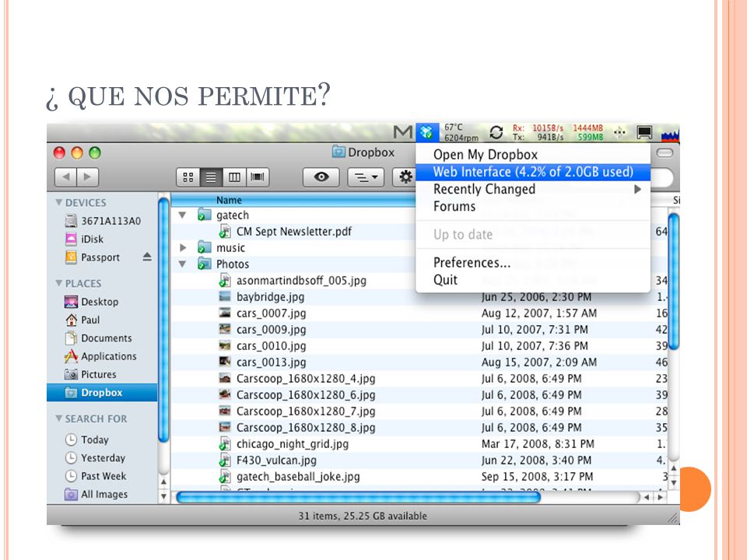Select Carscoop_1680x1280_4.jpg file

(x=419, y=379)
